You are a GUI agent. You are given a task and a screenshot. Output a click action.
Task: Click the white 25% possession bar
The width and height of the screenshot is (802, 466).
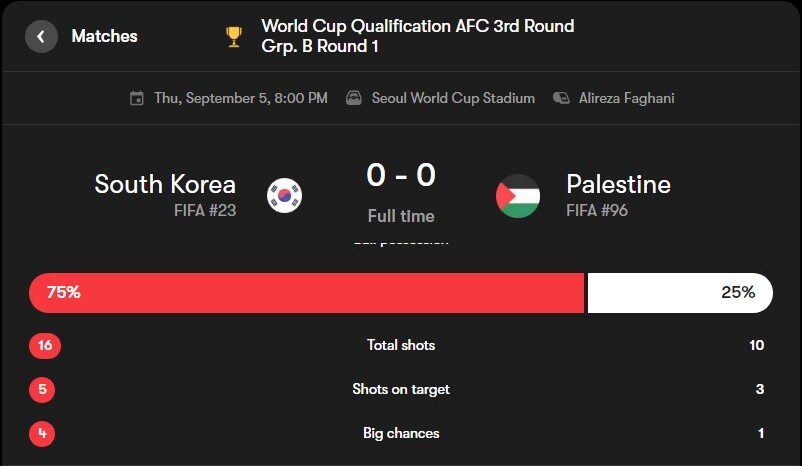pyautogui.click(x=679, y=293)
